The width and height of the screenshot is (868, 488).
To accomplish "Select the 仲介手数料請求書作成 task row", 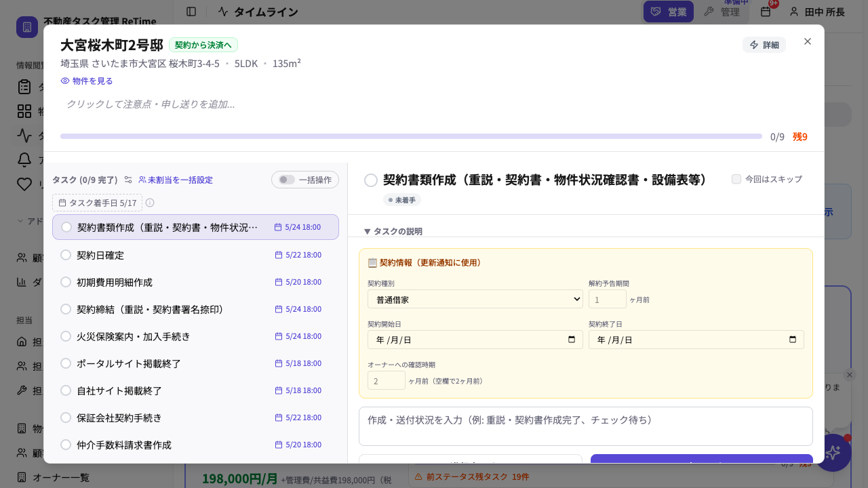I will pos(195,445).
